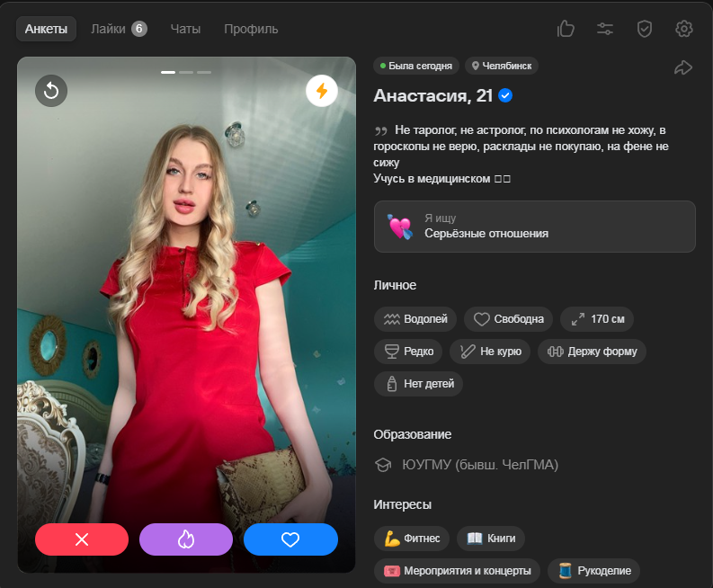Image resolution: width=713 pixels, height=588 pixels.
Task: Click the shield safety icon
Action: coord(644,29)
